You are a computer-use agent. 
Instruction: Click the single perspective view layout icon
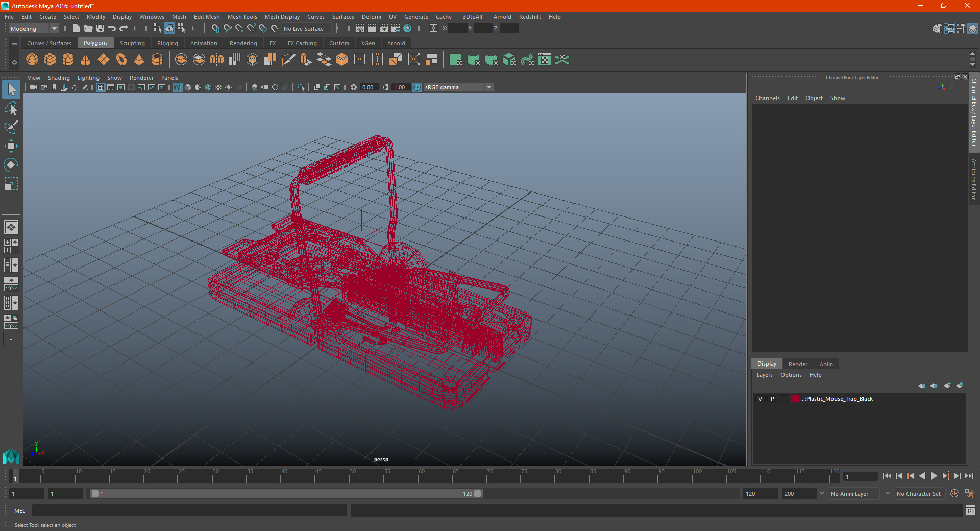pos(11,227)
